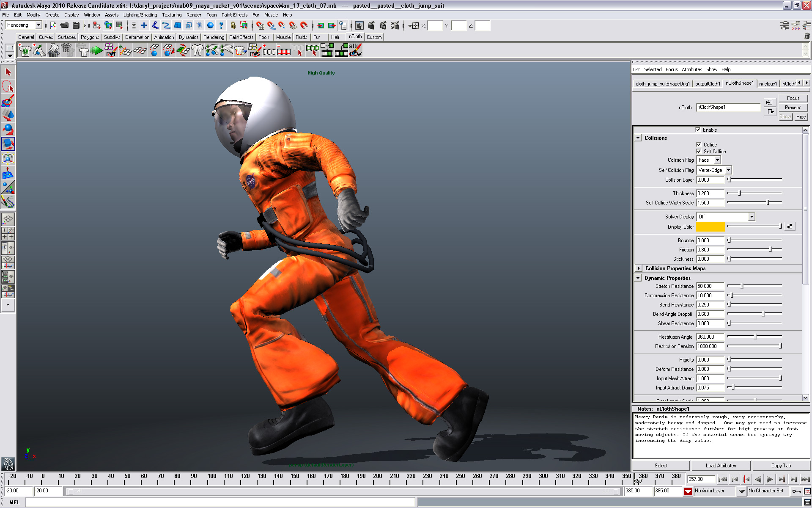Click the yellow Display Color swatch

[710, 227]
